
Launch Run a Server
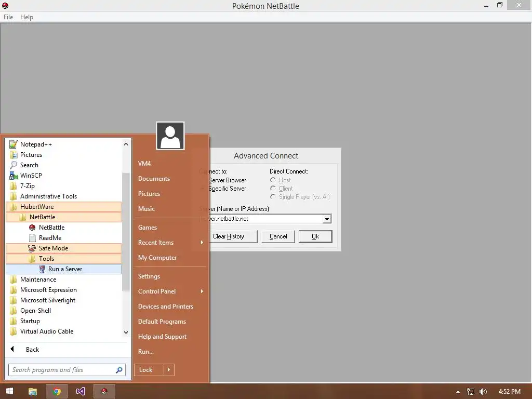(x=63, y=269)
